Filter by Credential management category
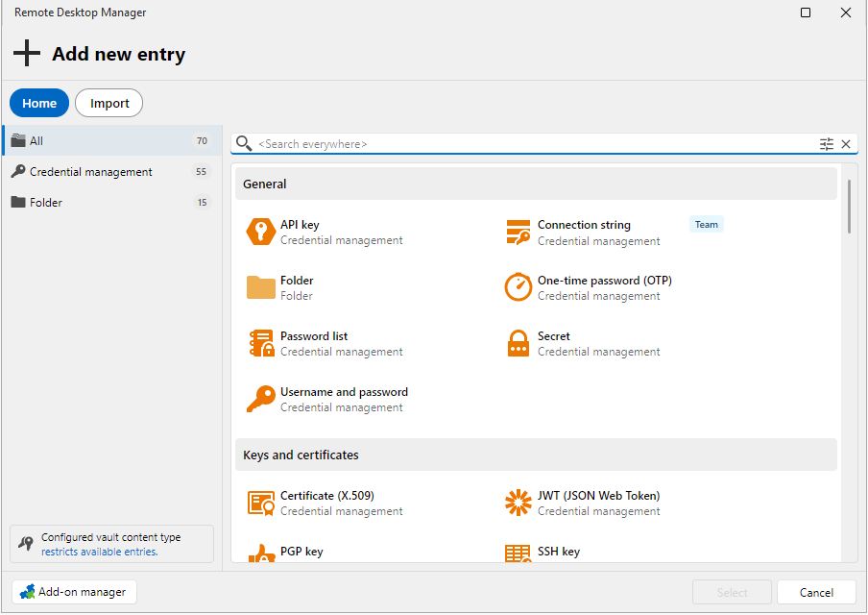 (x=112, y=172)
